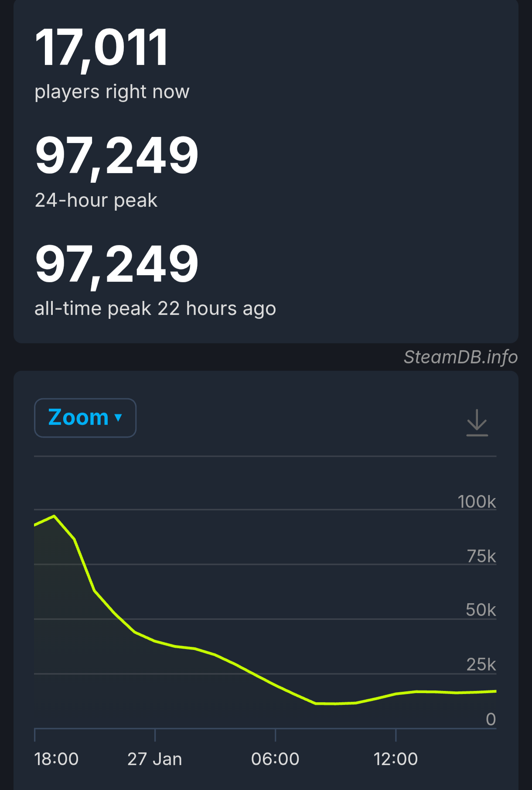Click the 27 Jan date axis label
This screenshot has height=790, width=532.
(154, 759)
